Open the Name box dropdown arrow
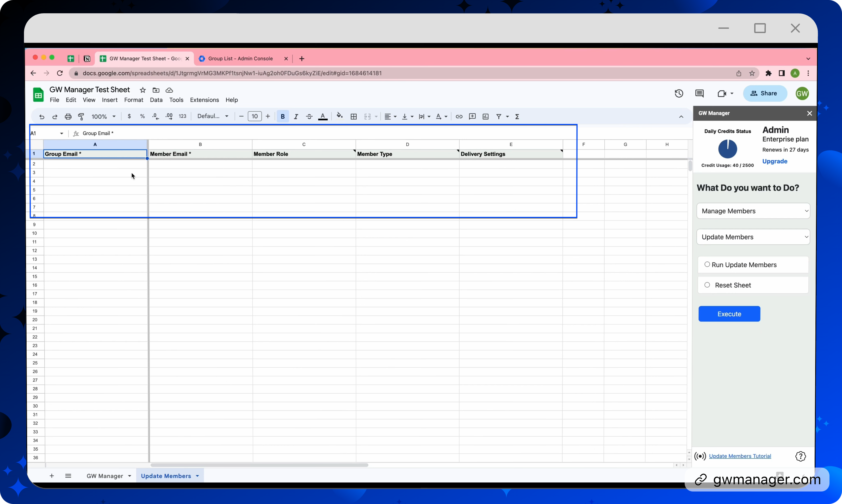The image size is (842, 504). coord(61,133)
